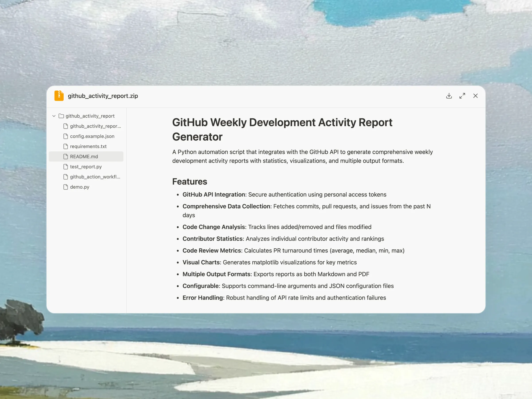Screen dimensions: 532x399
Task: Select README.md in the sidebar
Action: tap(84, 156)
